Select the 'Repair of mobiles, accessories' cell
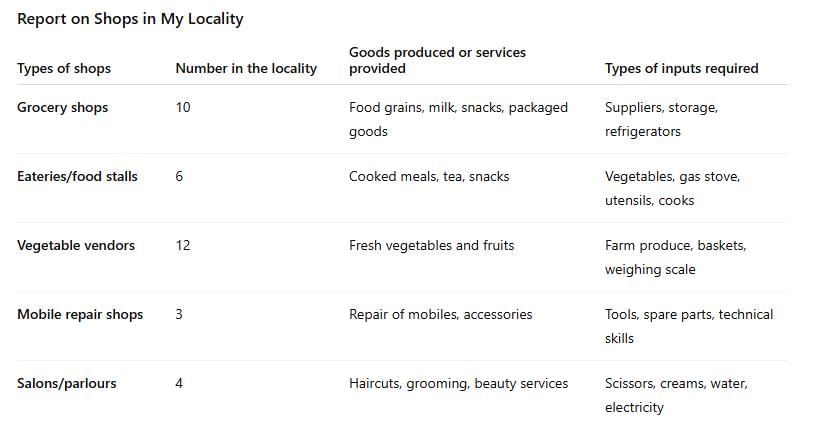The width and height of the screenshot is (817, 439). (x=440, y=314)
